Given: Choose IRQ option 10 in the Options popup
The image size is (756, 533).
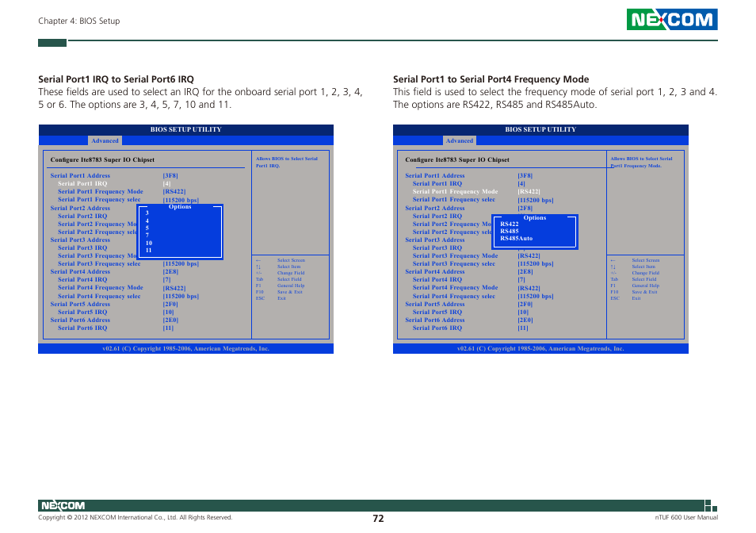Looking at the screenshot, I should click(148, 243).
